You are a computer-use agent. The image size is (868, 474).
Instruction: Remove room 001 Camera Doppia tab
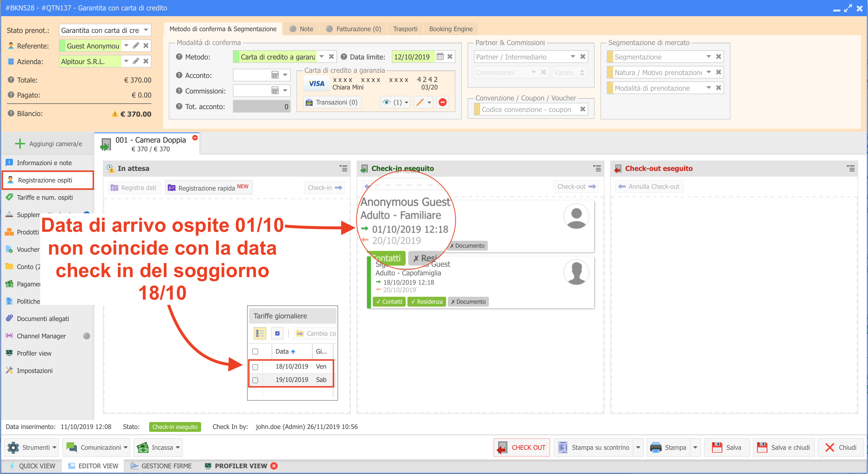[x=195, y=138]
